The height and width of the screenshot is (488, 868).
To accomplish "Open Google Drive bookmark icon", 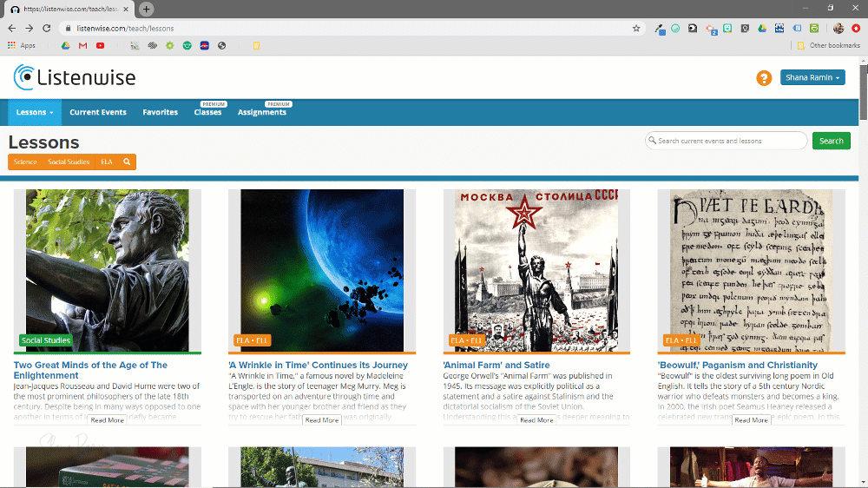I will coord(65,45).
